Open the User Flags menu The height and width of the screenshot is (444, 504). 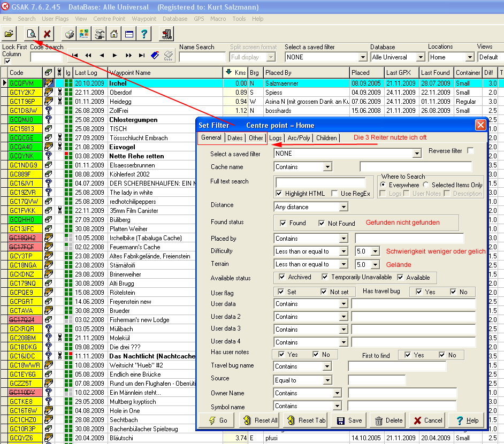(x=55, y=19)
